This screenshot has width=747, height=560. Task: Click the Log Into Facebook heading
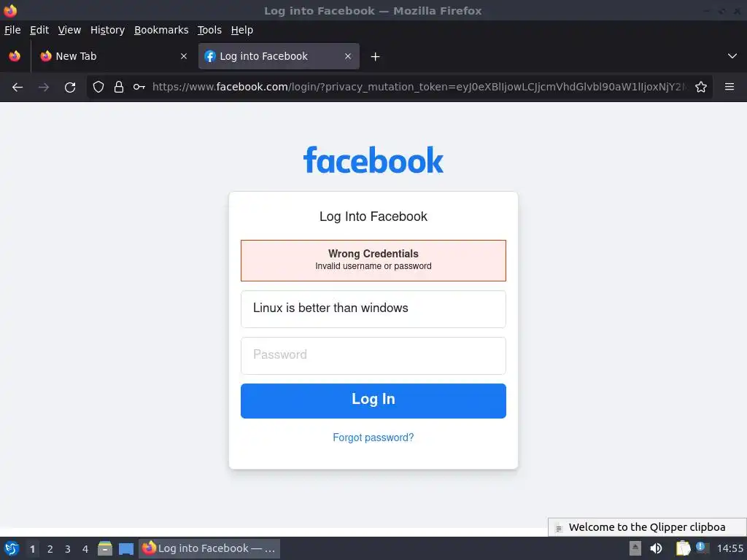click(x=373, y=217)
